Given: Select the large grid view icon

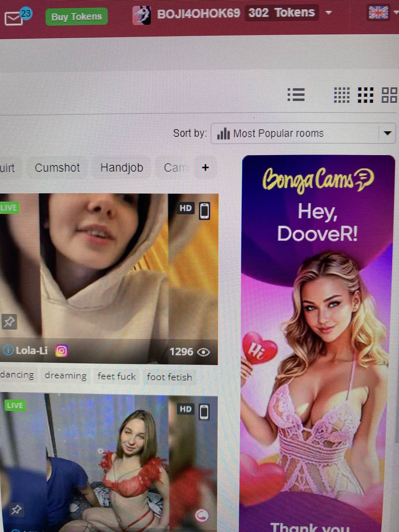Looking at the screenshot, I should pos(389,95).
